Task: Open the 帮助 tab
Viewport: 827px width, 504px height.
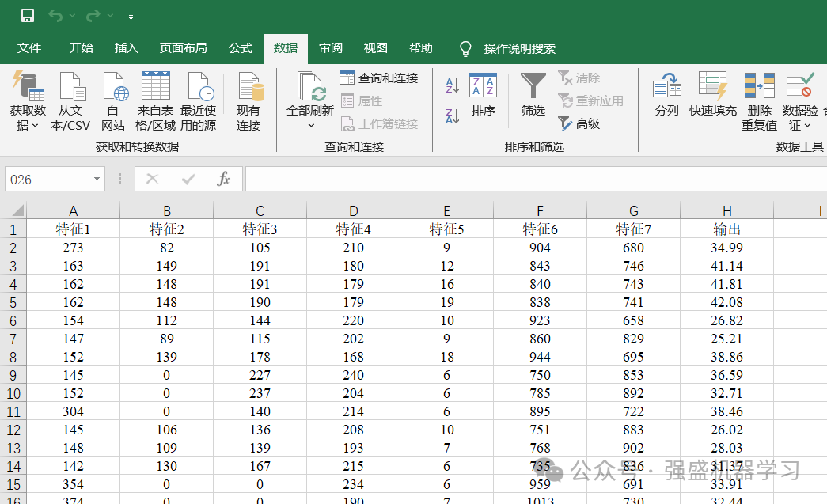Action: 421,48
